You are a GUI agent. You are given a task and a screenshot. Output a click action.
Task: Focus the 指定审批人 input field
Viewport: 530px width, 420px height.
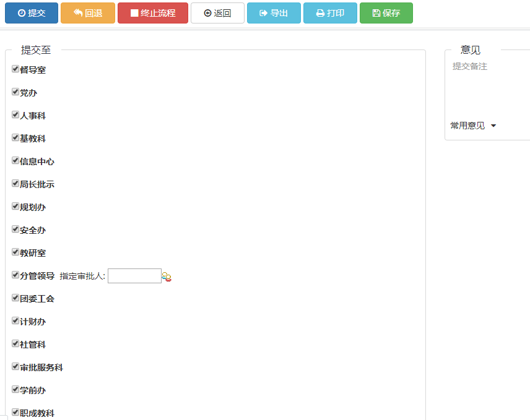click(134, 276)
